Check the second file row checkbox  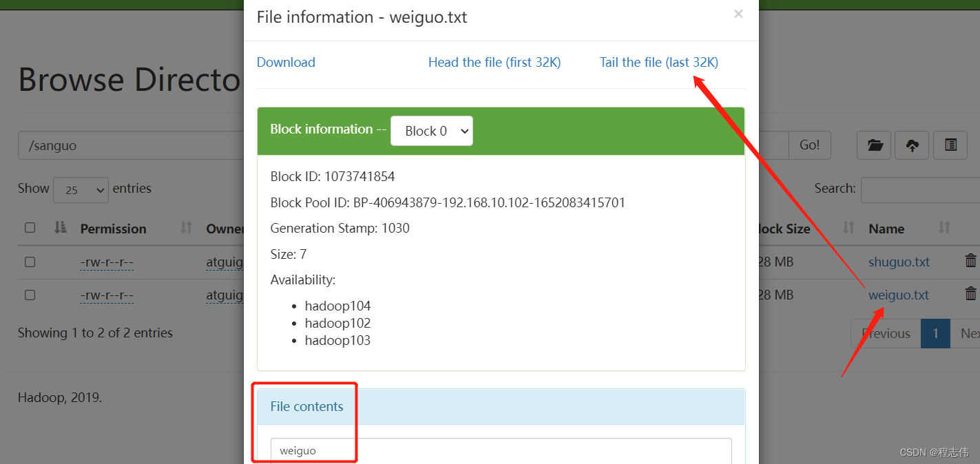(x=30, y=295)
